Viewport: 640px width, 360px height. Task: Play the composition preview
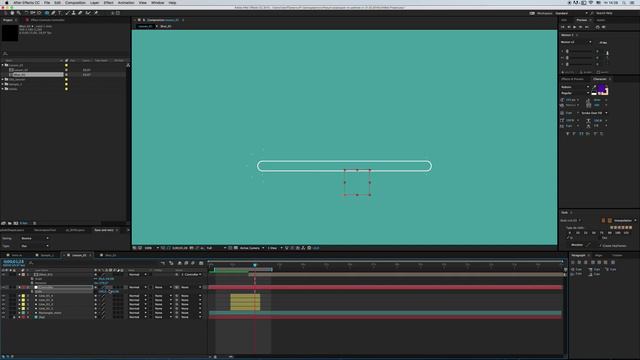(575, 27)
